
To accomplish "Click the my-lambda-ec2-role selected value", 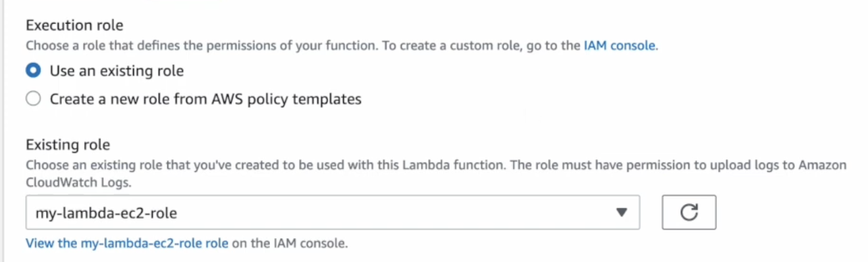I will [x=107, y=213].
